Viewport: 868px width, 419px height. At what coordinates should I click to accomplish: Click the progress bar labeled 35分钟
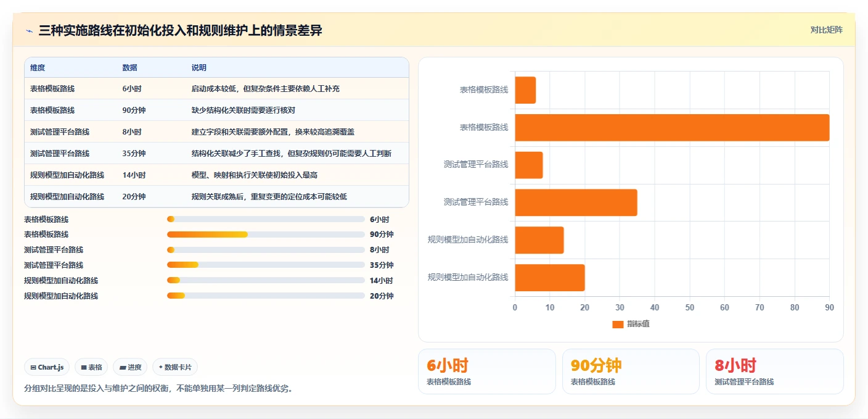[x=266, y=265]
